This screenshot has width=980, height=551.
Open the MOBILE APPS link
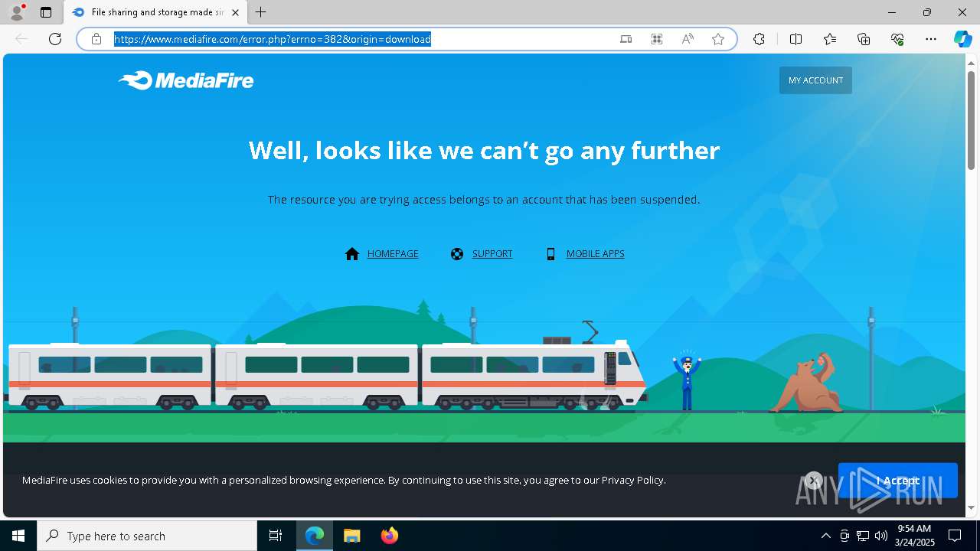tap(595, 254)
